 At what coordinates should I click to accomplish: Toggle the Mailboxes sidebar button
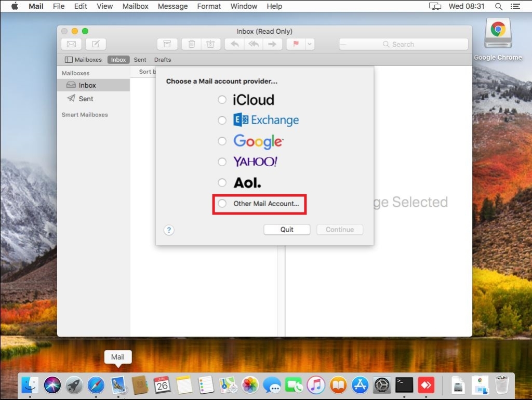(83, 60)
